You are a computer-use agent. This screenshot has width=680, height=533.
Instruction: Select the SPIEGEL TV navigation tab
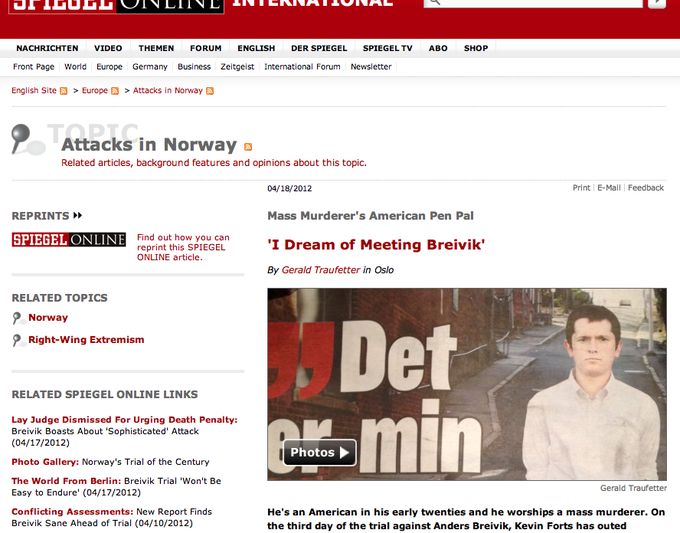387,48
